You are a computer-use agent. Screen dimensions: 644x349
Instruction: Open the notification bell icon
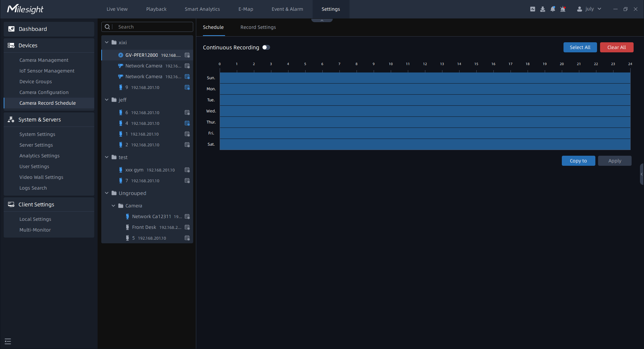coord(553,9)
